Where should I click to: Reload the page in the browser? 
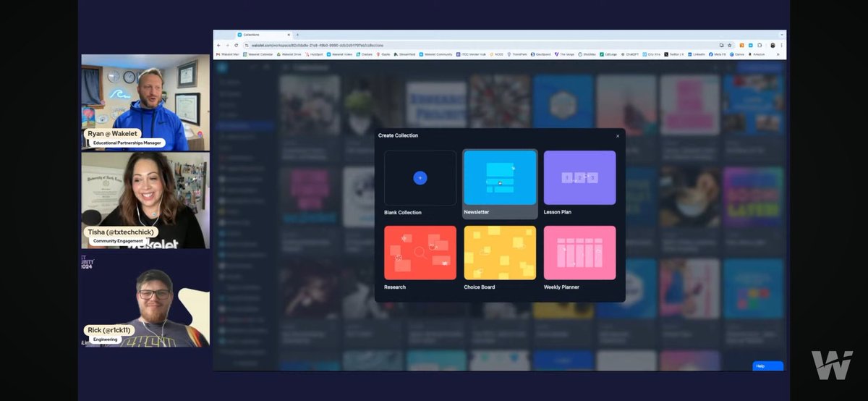236,46
